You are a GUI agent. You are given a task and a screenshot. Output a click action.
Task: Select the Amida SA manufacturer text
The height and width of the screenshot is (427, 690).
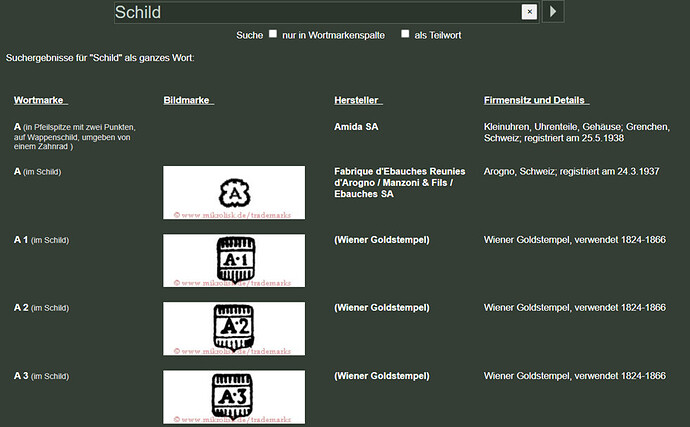point(356,127)
